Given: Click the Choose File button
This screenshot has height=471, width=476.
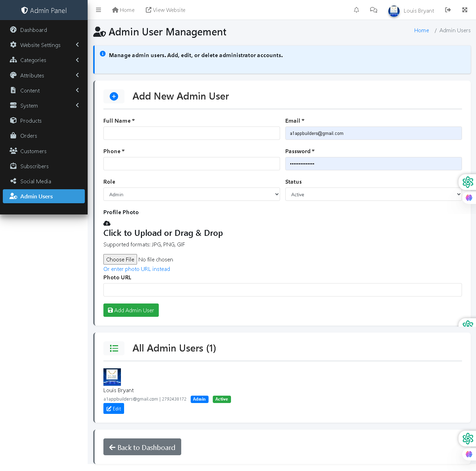Looking at the screenshot, I should coord(120,259).
